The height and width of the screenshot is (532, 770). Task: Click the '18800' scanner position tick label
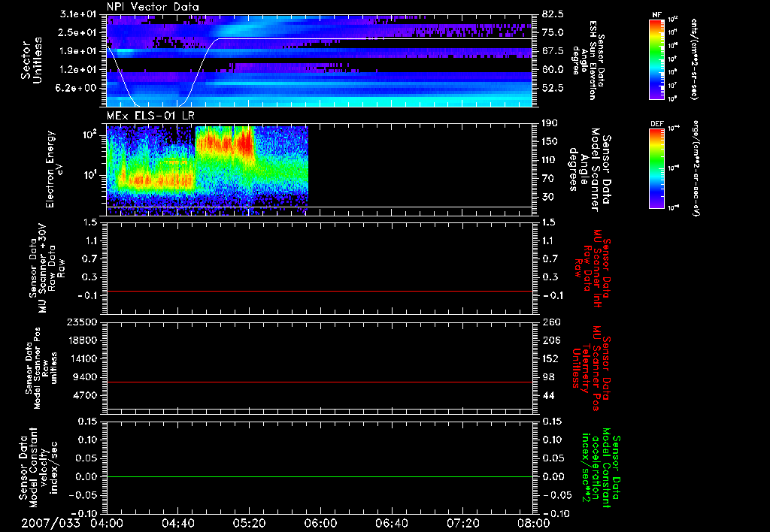(83, 340)
